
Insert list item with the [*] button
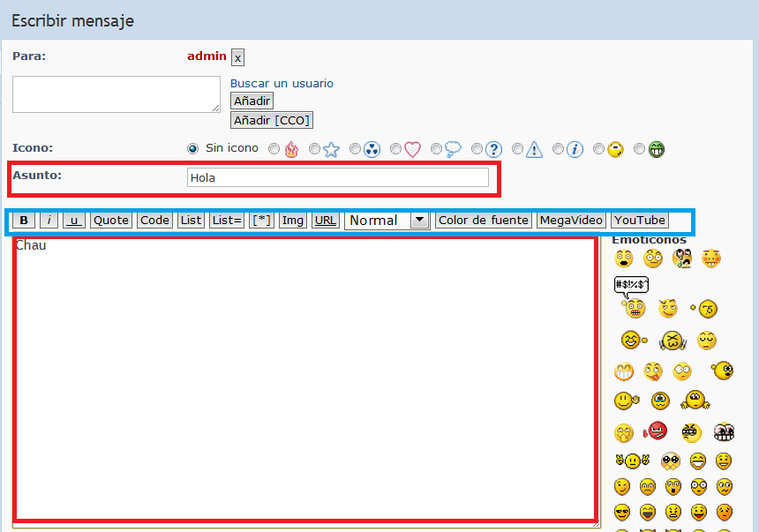(261, 221)
